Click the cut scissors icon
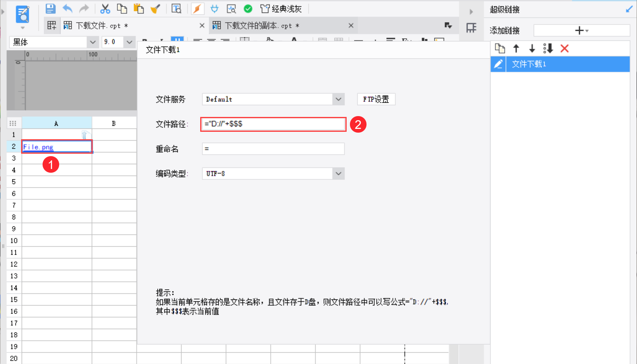This screenshot has width=637, height=364. 105,9
